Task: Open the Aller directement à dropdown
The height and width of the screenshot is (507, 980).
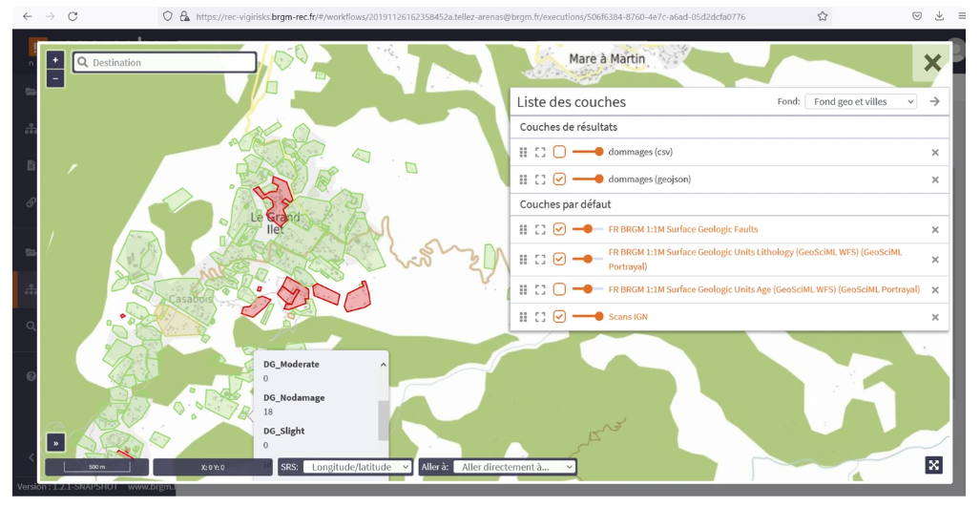Action: coord(515,467)
